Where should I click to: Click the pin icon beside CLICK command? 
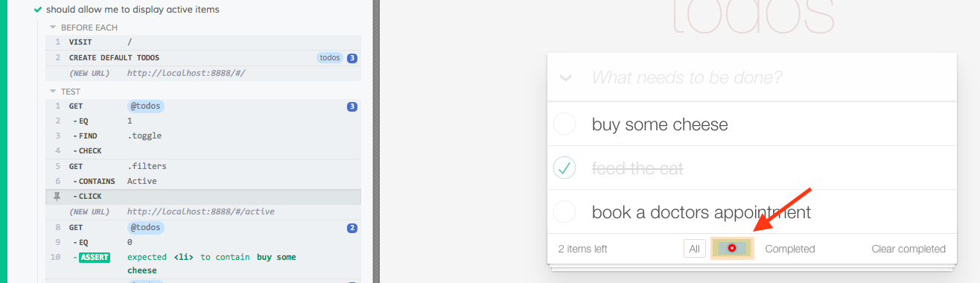(57, 197)
